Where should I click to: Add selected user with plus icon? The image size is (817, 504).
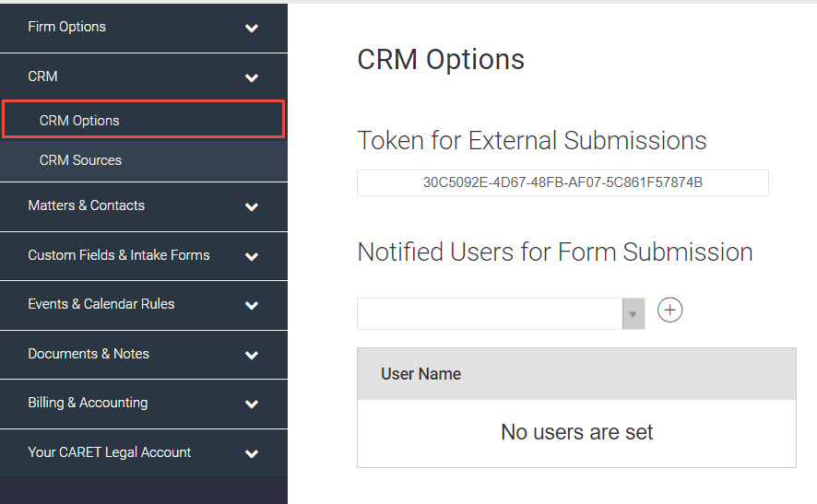point(669,311)
